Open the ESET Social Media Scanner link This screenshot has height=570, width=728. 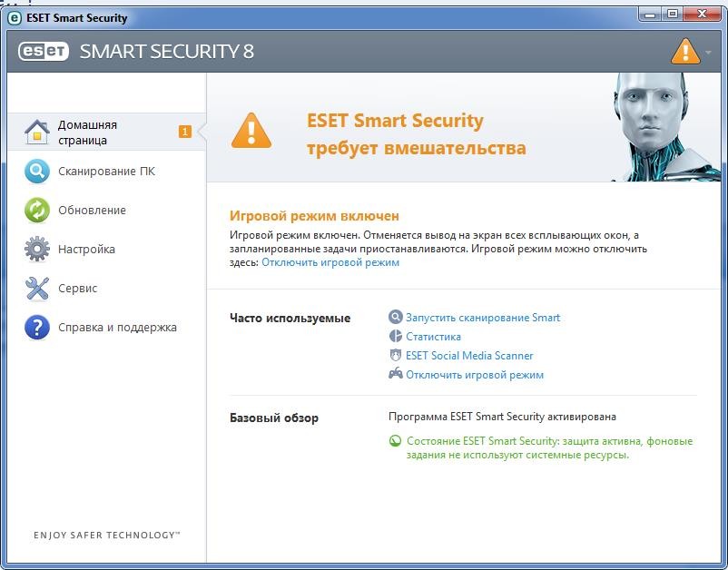point(469,356)
